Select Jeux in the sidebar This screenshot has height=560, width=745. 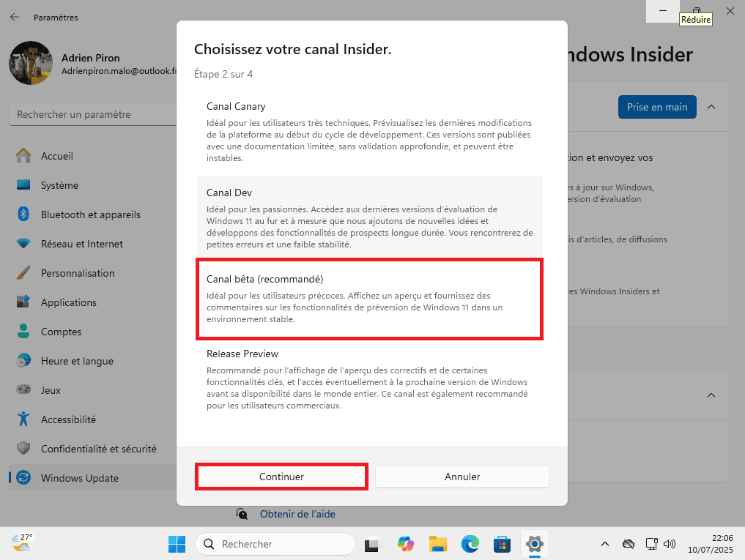(x=93, y=390)
